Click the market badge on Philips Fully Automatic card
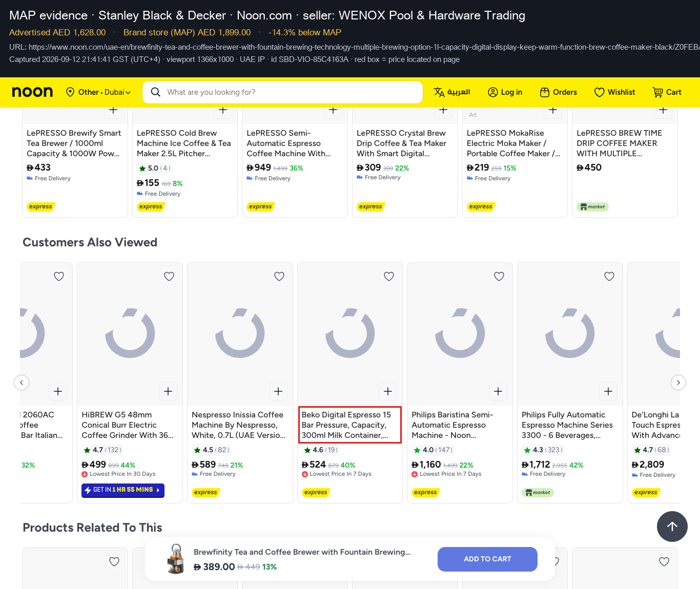This screenshot has height=589, width=700. (538, 493)
